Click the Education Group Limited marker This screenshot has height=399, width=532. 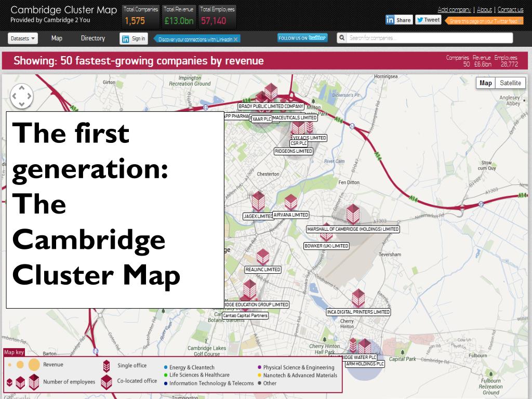point(250,289)
